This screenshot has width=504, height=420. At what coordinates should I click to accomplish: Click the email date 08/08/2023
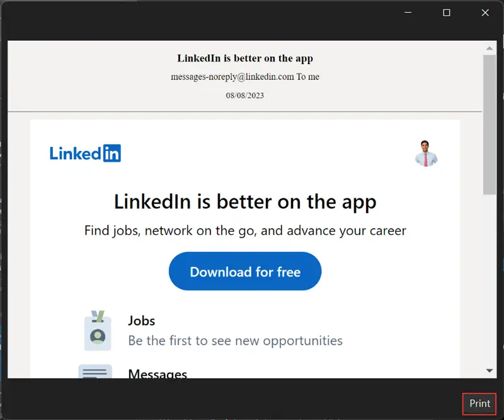pos(245,95)
